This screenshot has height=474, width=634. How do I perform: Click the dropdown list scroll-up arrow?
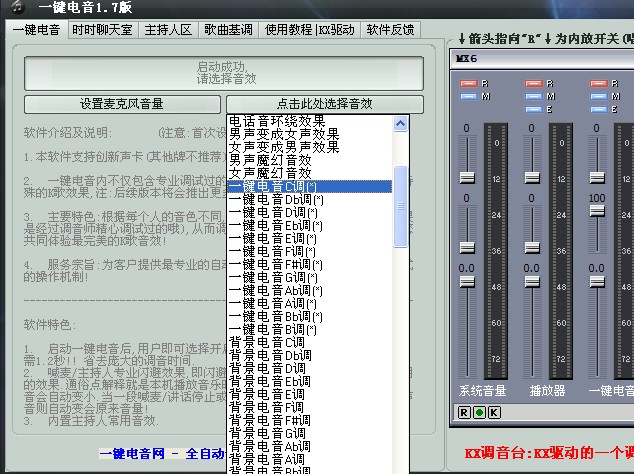(x=401, y=124)
